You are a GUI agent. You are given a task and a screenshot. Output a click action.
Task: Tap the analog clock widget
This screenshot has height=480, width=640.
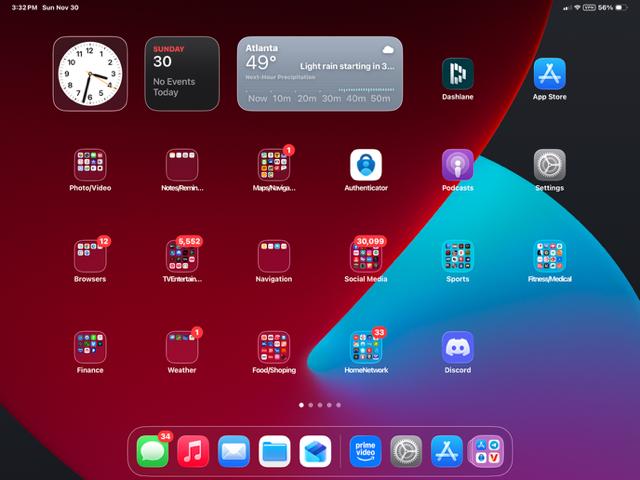click(90, 73)
